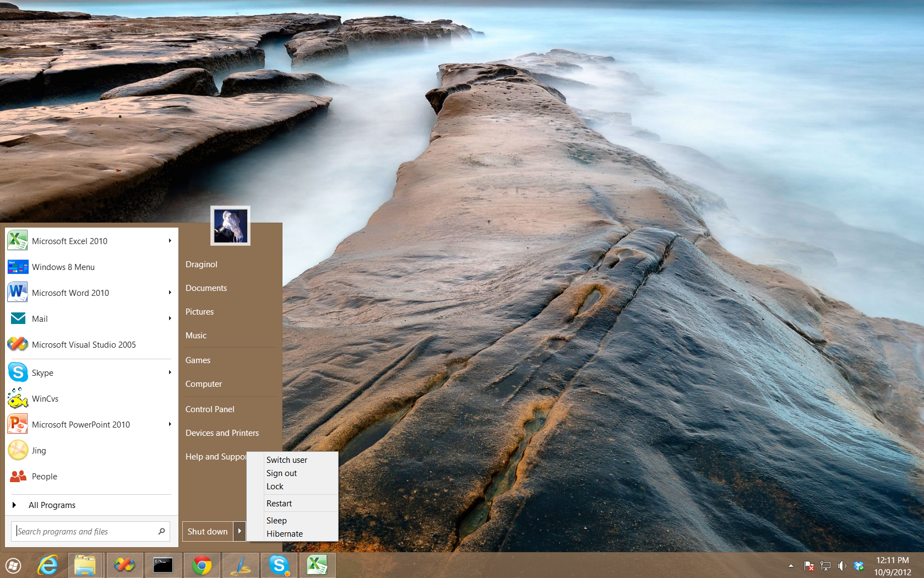
Task: Open Command Prompt taskbar icon
Action: [x=163, y=565]
